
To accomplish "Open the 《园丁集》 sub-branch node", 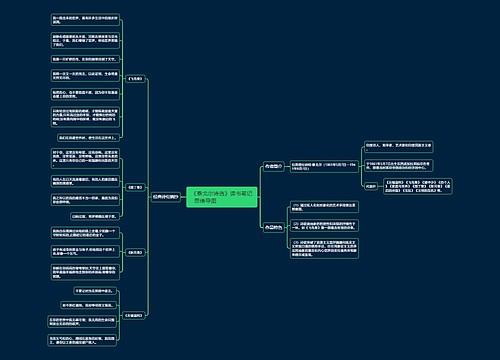I will 135,188.
